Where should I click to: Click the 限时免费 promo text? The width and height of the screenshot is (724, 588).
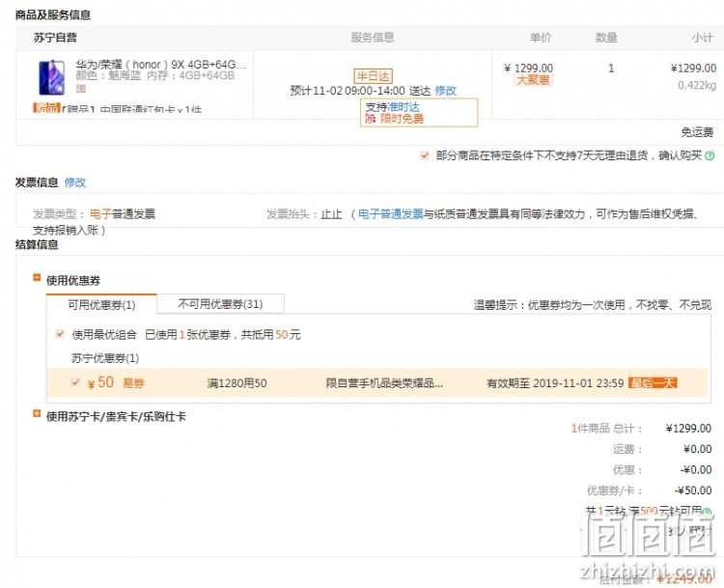(402, 119)
